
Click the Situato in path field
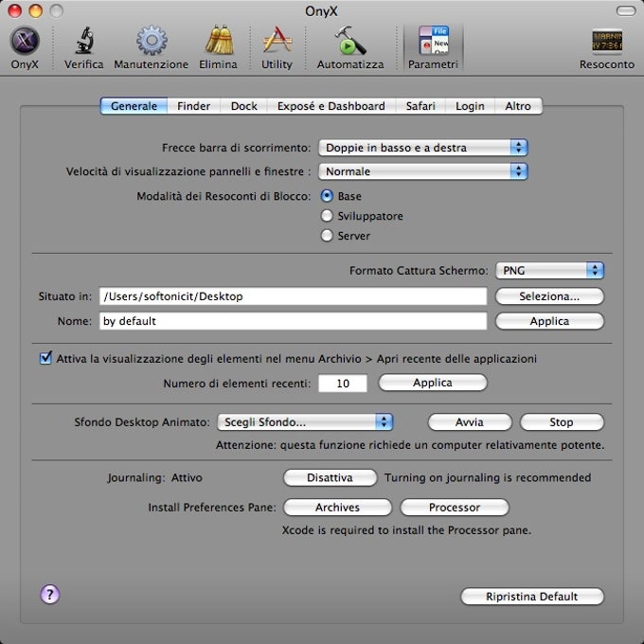[x=293, y=296]
